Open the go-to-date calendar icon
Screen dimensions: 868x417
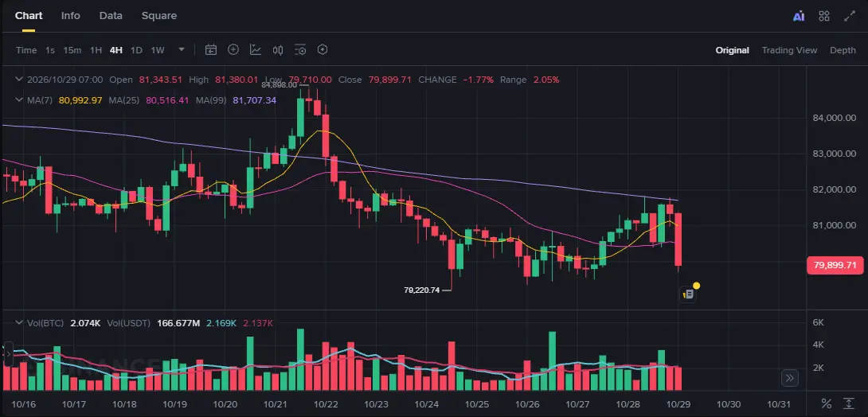pos(211,50)
